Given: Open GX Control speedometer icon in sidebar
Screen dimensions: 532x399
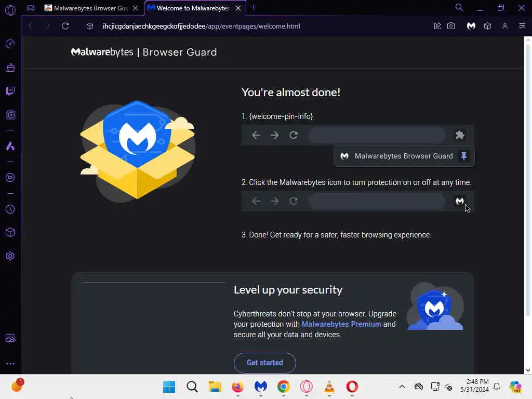Looking at the screenshot, I should coord(10,44).
